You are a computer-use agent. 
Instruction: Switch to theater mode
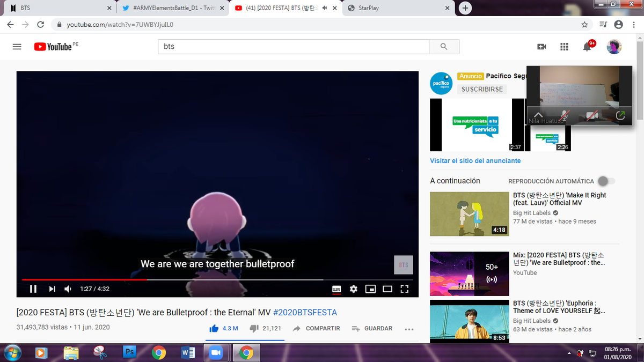tap(387, 289)
